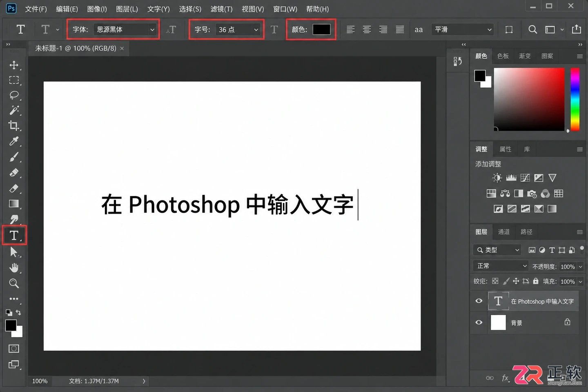The image size is (588, 392).
Task: Change the screen mode
Action: (14, 365)
